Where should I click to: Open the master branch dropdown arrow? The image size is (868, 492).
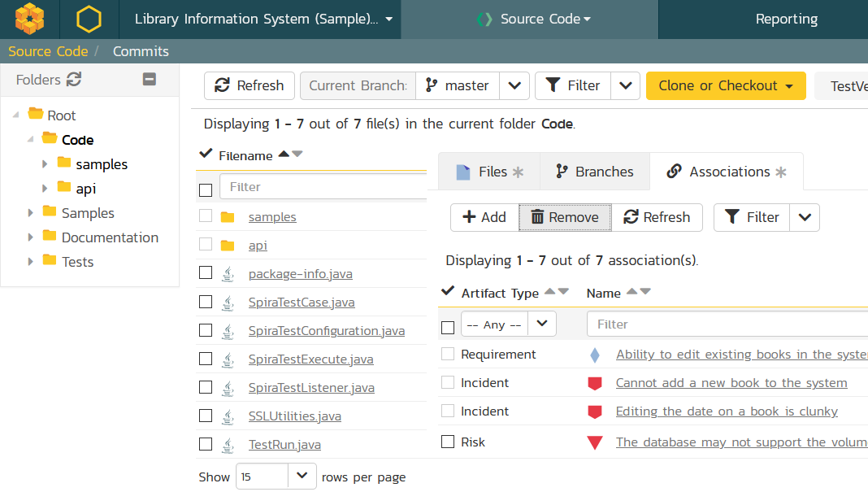pos(514,85)
